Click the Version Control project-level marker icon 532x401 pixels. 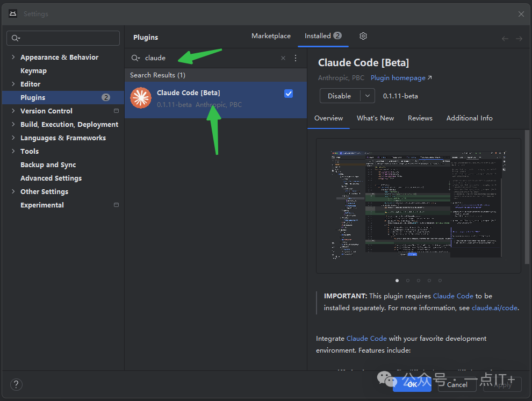point(116,111)
